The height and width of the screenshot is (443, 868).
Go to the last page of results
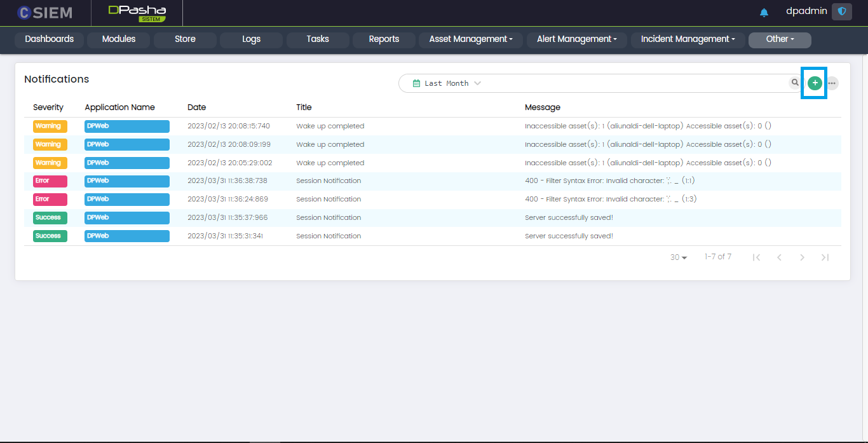pos(825,257)
